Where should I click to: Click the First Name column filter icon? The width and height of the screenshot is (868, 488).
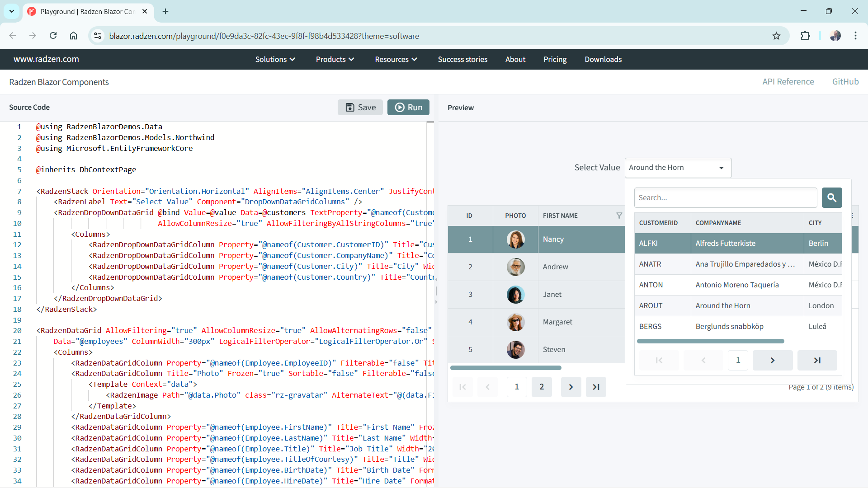(x=619, y=216)
